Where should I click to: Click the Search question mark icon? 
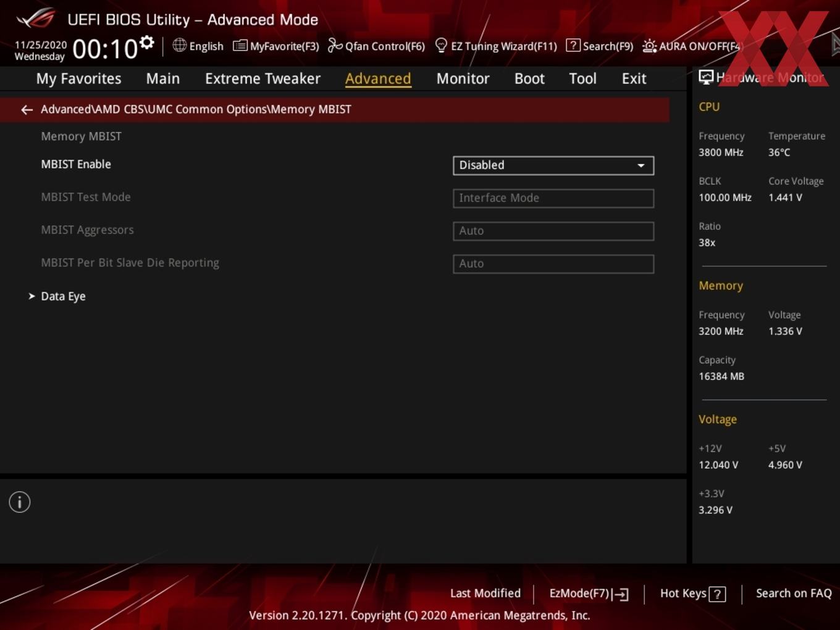coord(573,45)
